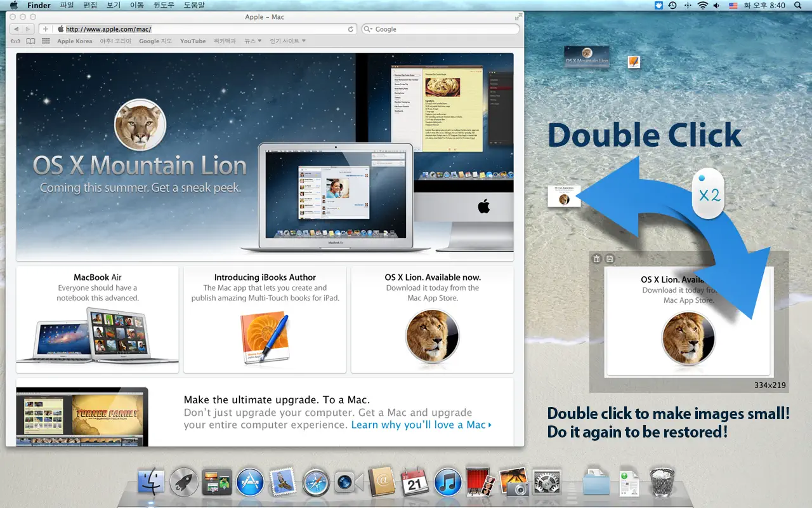
Task: Reload the page with the refresh icon
Action: [x=351, y=29]
